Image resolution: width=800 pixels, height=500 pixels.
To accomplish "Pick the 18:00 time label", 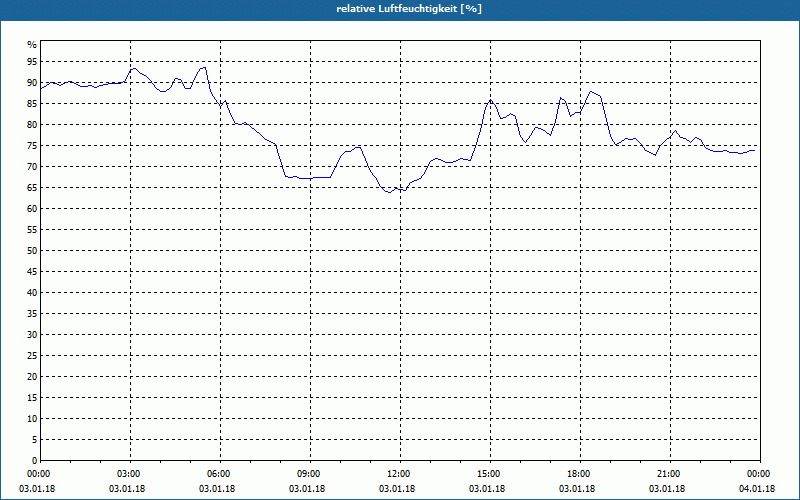I will tap(580, 474).
